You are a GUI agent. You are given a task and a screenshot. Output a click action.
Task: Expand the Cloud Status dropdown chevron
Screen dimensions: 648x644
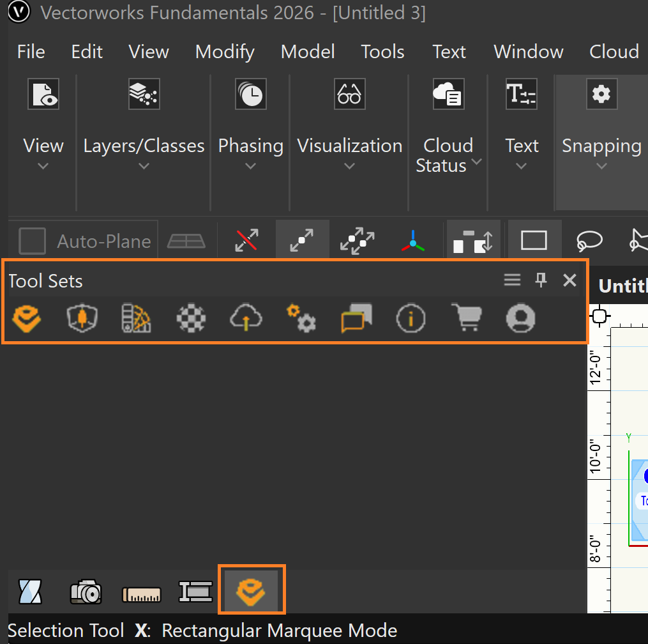(x=476, y=162)
